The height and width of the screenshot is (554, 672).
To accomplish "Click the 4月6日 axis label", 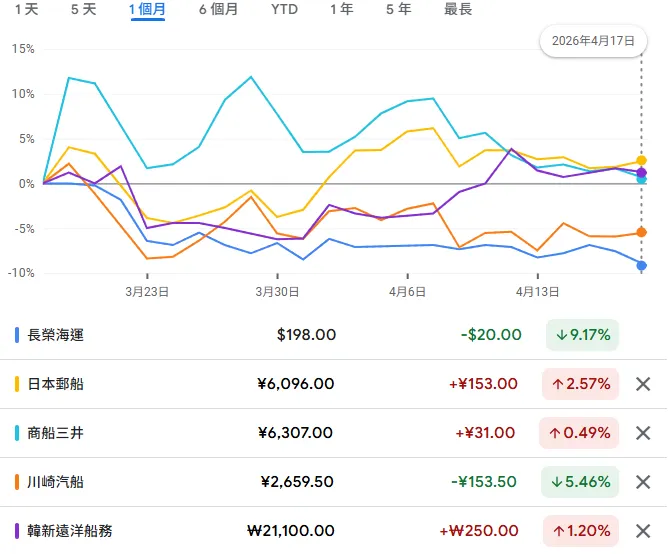I will (x=407, y=292).
